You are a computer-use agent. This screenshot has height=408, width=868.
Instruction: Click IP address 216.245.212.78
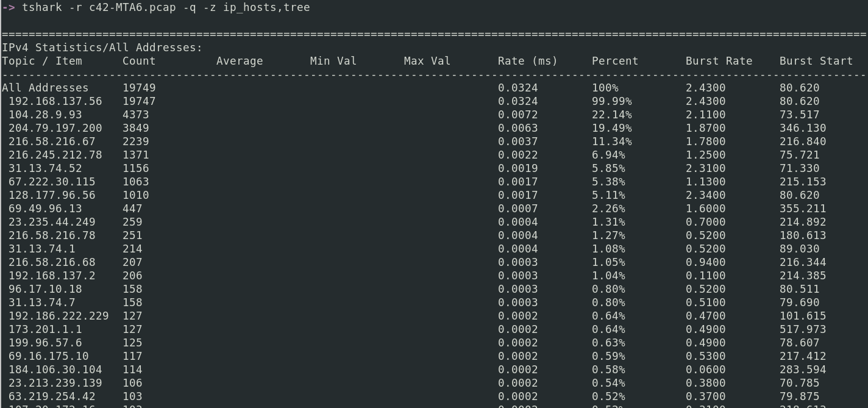(x=55, y=155)
